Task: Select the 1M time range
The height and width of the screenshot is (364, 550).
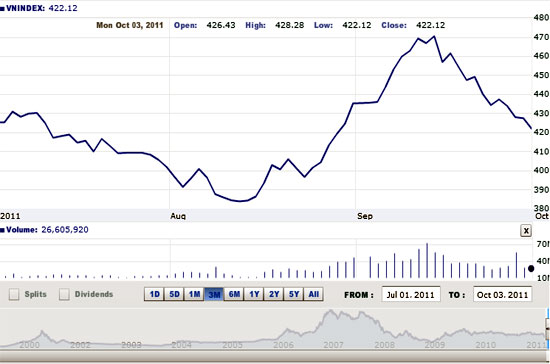Action: (x=194, y=294)
